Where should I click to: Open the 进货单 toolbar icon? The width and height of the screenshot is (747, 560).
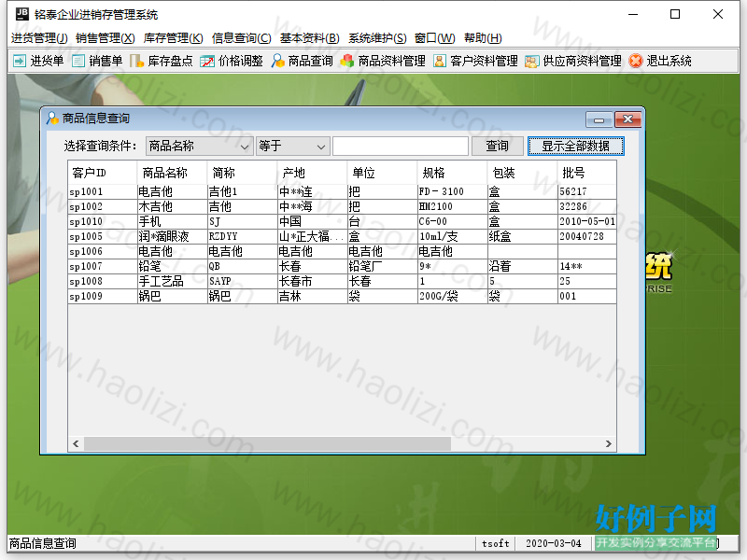20,61
